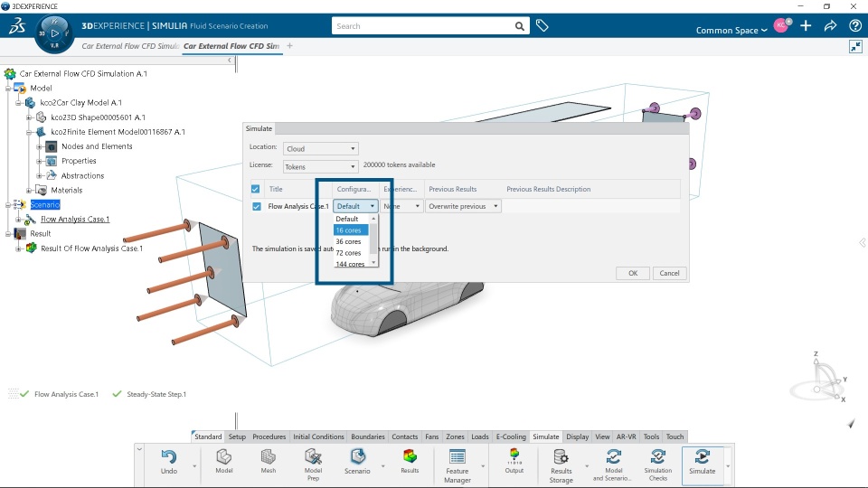Image resolution: width=868 pixels, height=488 pixels.
Task: Select Scenario tree item
Action: (x=45, y=205)
